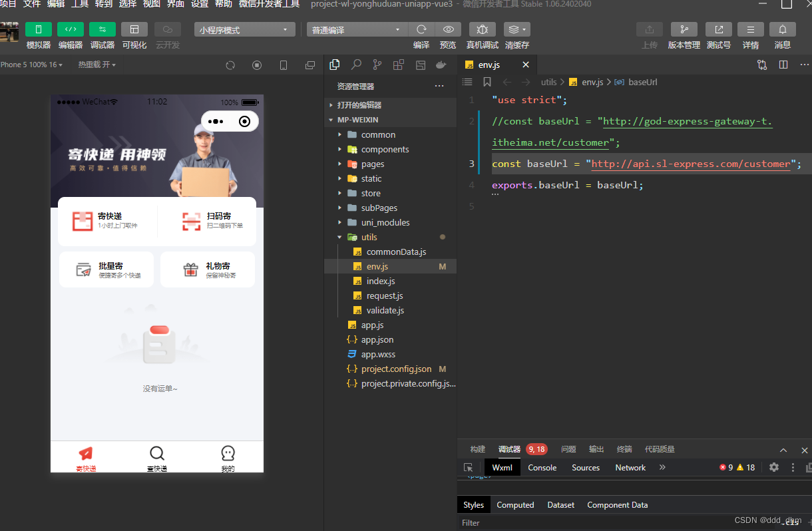Open the api.sl-express.com URL link
Viewport: 812px width, 531px height.
coord(691,164)
